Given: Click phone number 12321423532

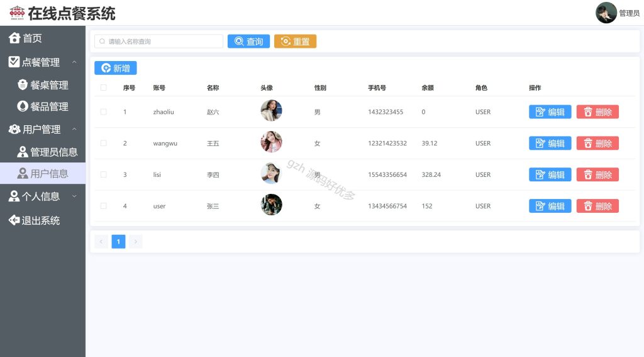Looking at the screenshot, I should (x=387, y=143).
